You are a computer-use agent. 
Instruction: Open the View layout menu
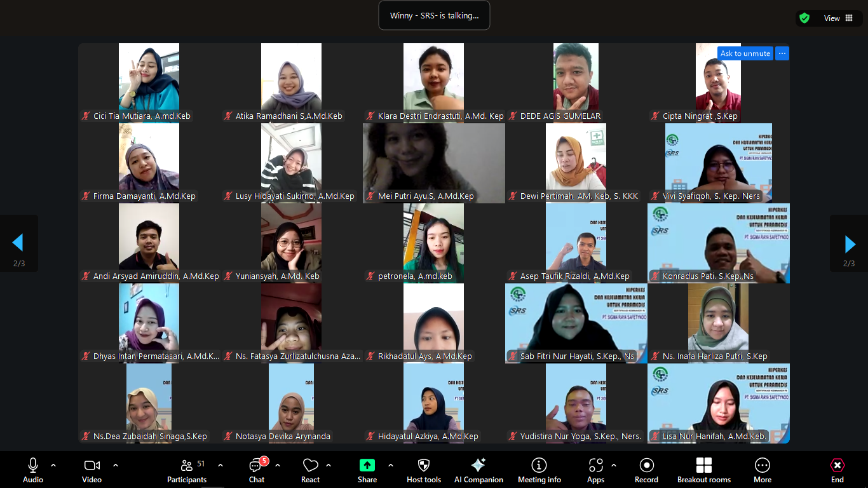839,18
